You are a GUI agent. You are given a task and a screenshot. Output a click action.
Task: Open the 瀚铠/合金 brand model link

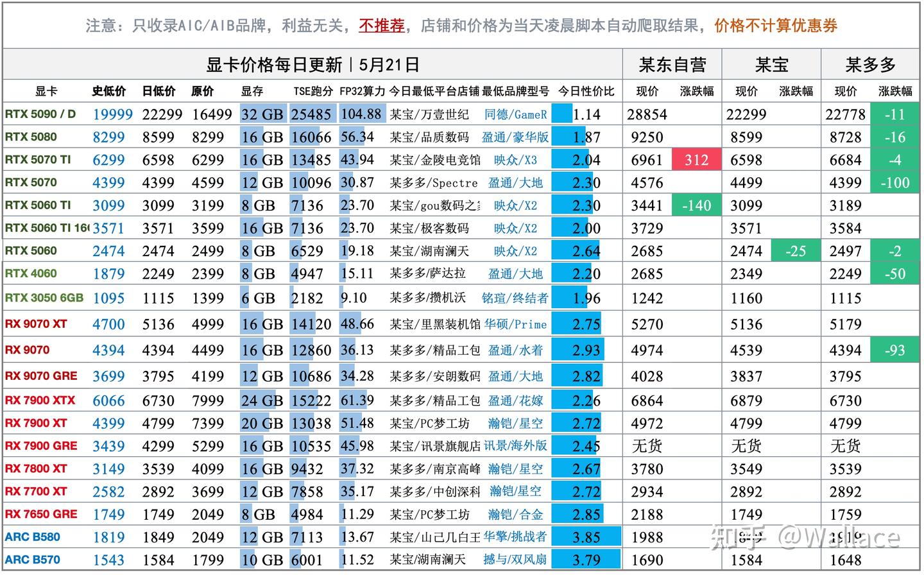click(515, 514)
